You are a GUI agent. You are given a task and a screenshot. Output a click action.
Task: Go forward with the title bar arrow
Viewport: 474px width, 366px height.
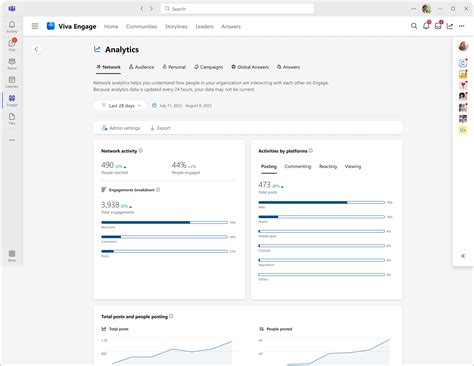point(152,9)
